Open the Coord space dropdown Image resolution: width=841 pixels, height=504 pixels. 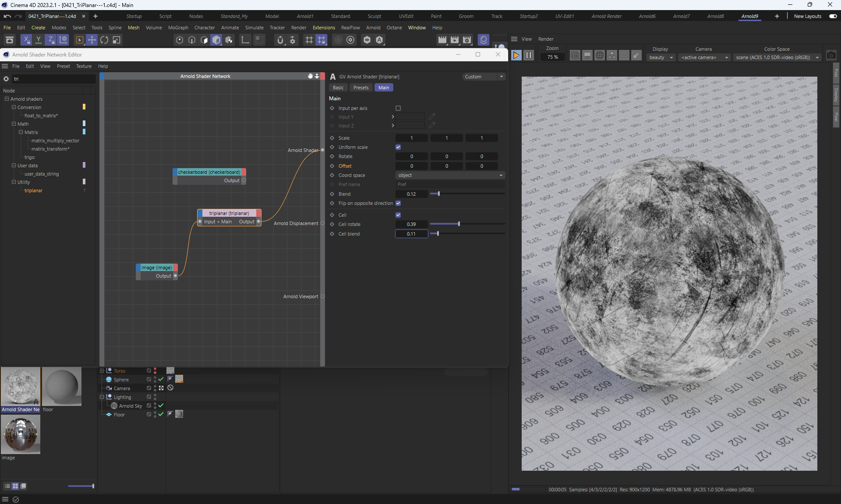[x=450, y=175]
